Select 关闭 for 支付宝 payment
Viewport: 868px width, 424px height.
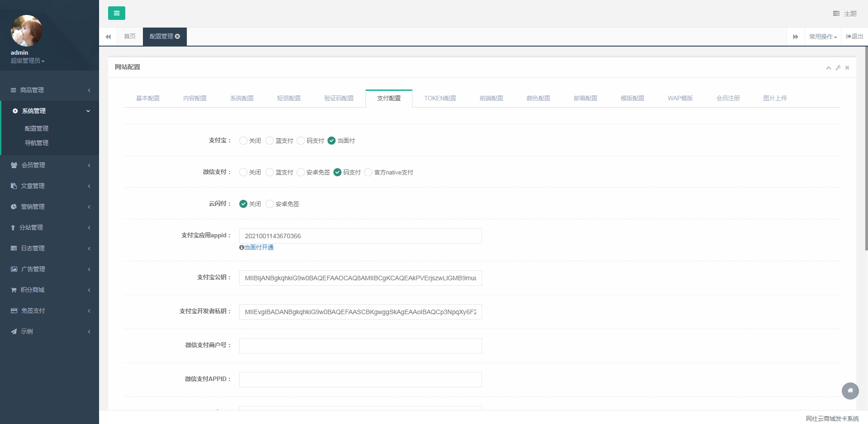(x=243, y=141)
